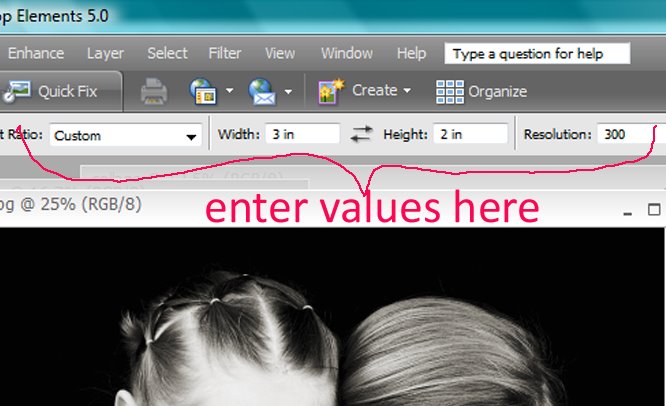Screen dimensions: 666x406
Task: Click the Create photo icon
Action: pos(331,91)
